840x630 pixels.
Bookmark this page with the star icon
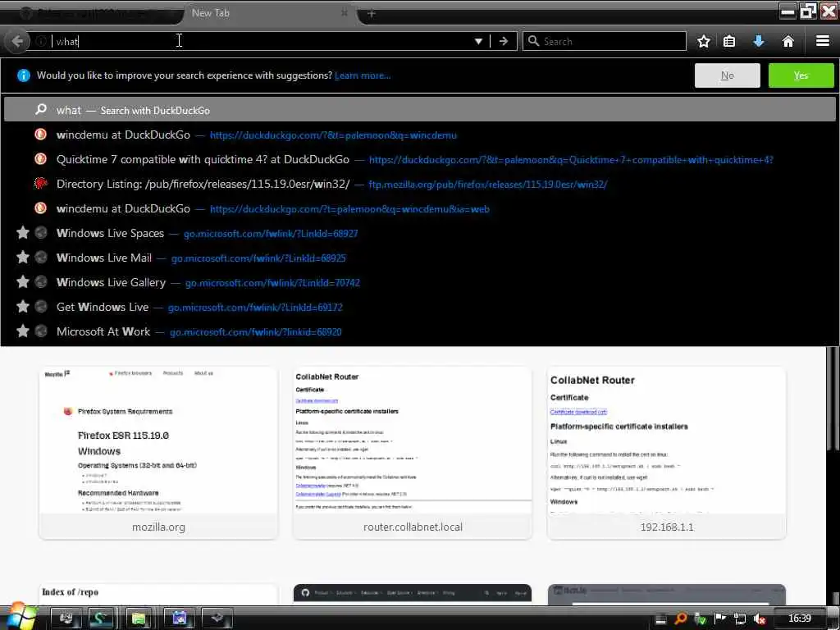click(x=704, y=41)
